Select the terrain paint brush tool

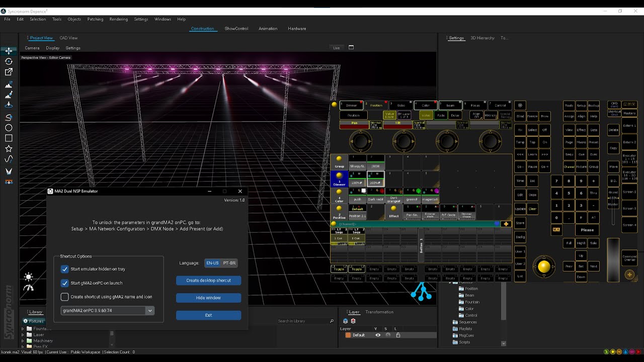coord(9,95)
